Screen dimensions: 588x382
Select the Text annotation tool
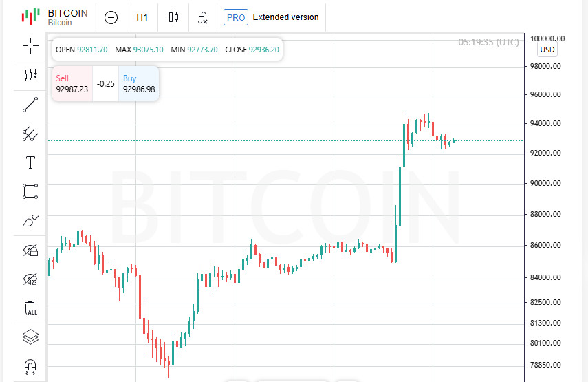pos(30,162)
